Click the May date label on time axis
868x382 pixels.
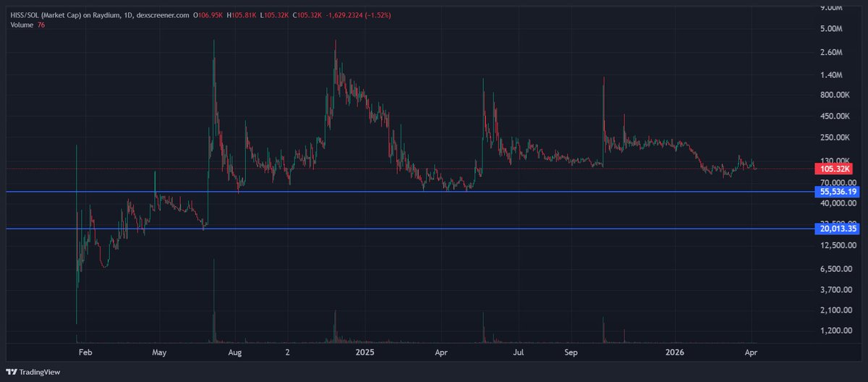pyautogui.click(x=160, y=353)
